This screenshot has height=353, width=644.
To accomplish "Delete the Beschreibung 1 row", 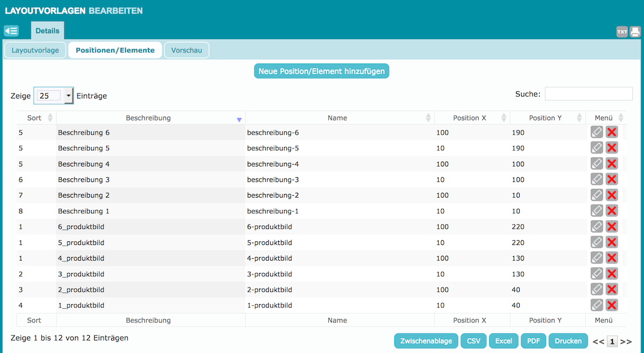I will [x=612, y=211].
